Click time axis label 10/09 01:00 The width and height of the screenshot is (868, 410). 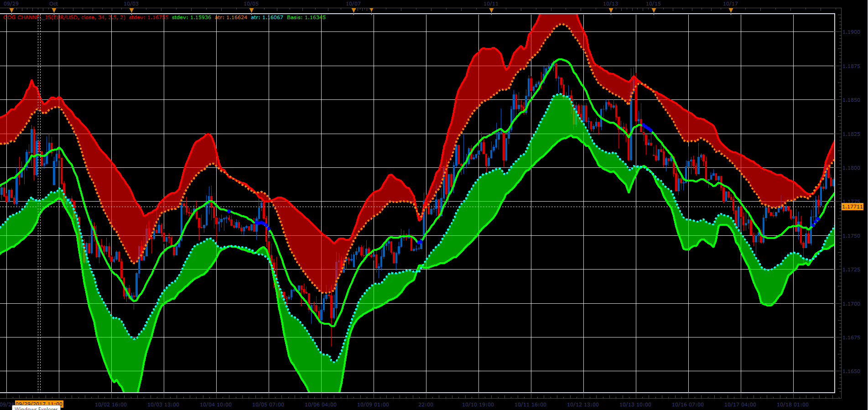[x=373, y=405]
